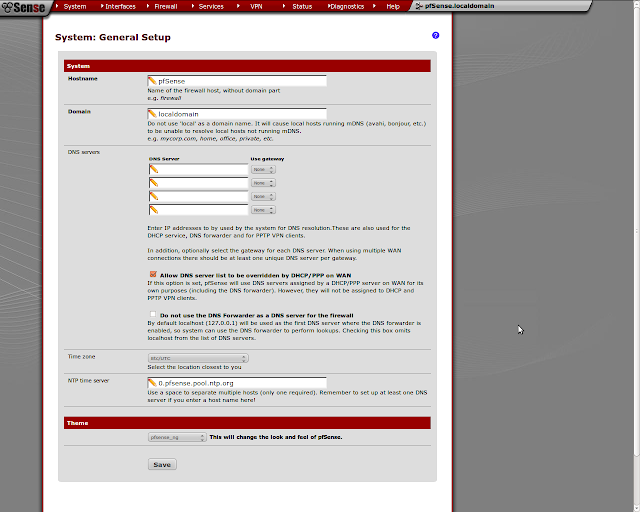Click pencil icon in Hostname field
This screenshot has height=512, width=640.
[152, 81]
